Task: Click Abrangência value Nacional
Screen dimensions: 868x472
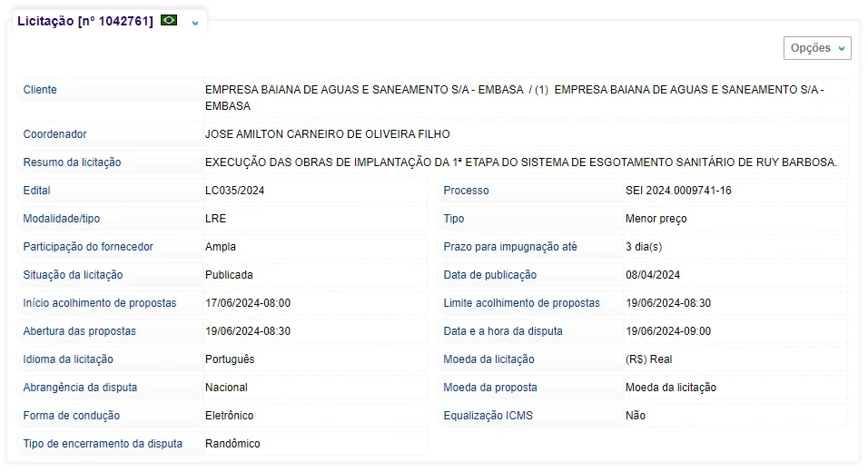Action: pos(226,388)
